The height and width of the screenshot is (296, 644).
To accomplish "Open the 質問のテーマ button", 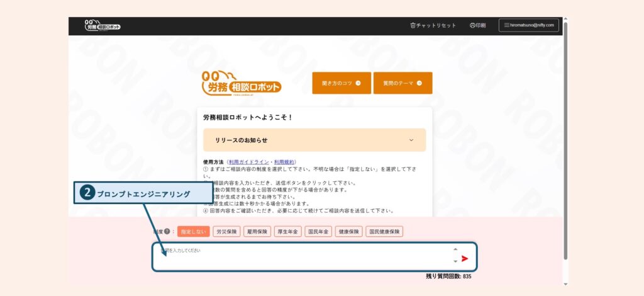I will [403, 83].
